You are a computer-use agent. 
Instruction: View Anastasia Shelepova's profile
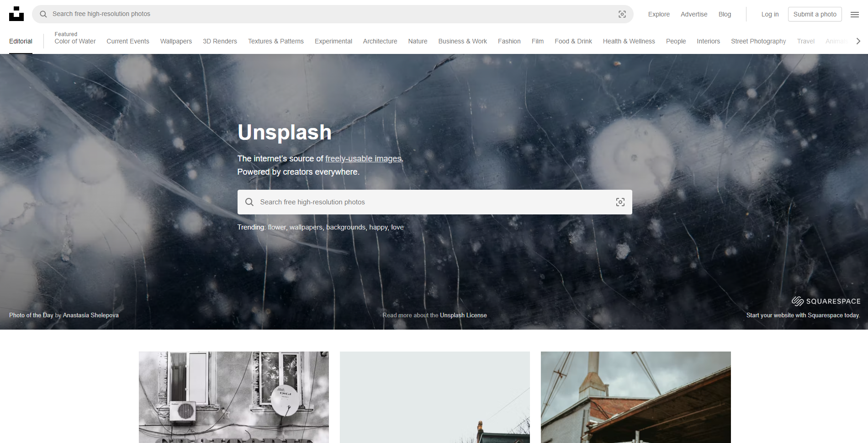(x=90, y=315)
